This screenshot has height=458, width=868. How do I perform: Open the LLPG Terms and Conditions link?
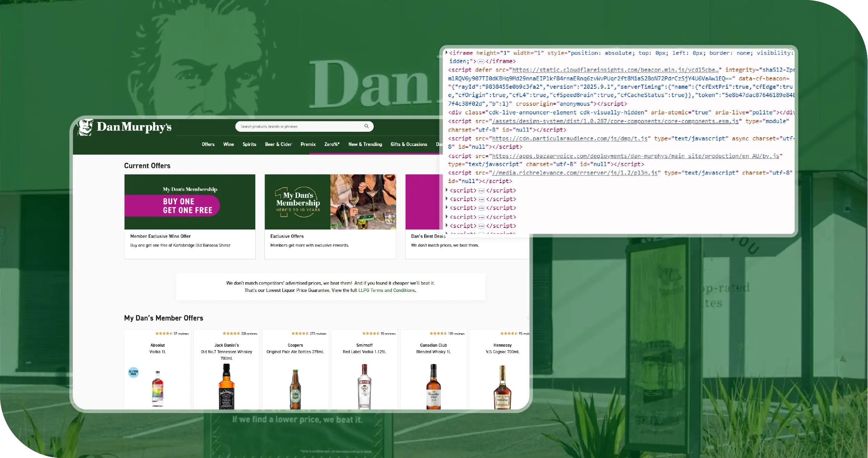[387, 291]
